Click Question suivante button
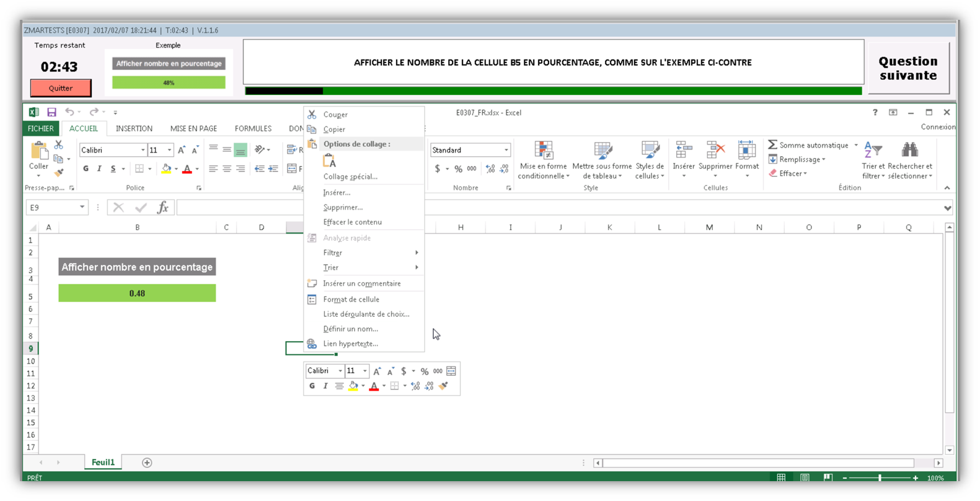Image resolution: width=980 pixels, height=501 pixels. 908,68
